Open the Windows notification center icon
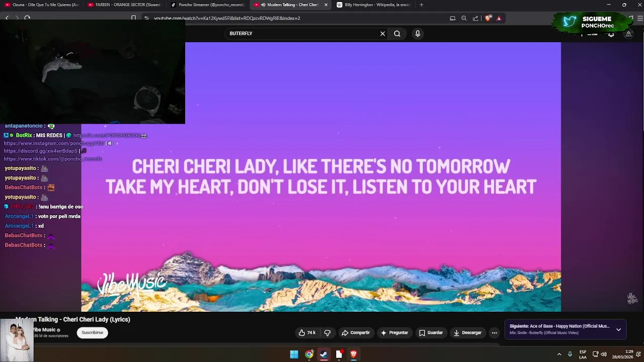This screenshot has width=644, height=362. tap(639, 354)
